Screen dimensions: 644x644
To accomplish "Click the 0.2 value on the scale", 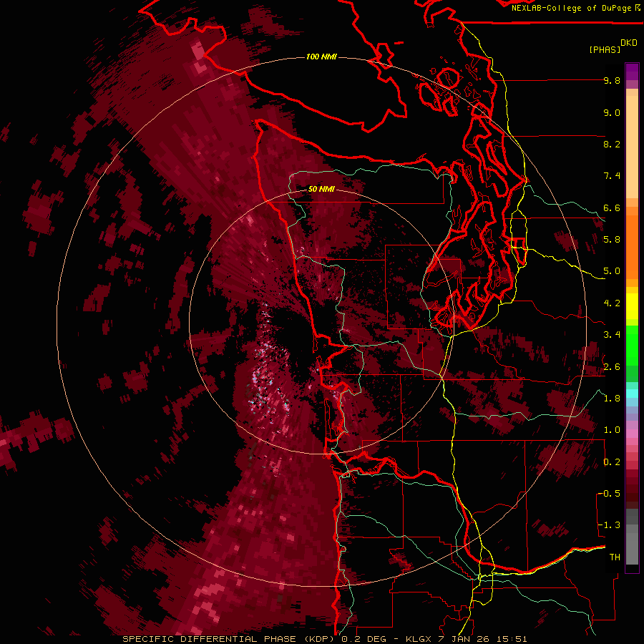I will click(612, 462).
